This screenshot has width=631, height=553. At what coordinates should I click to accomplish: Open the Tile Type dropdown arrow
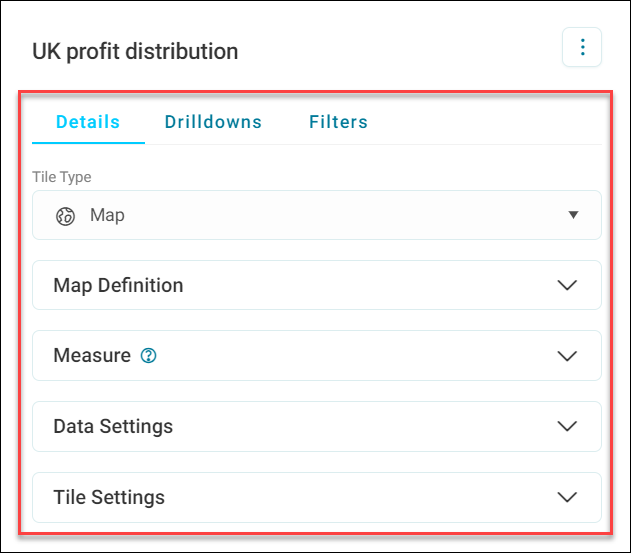tap(573, 215)
